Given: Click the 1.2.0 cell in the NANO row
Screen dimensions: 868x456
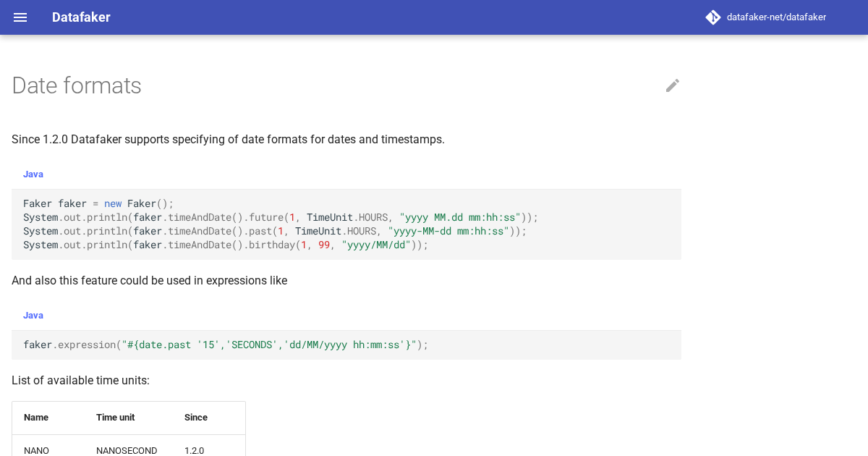Looking at the screenshot, I should point(195,450).
